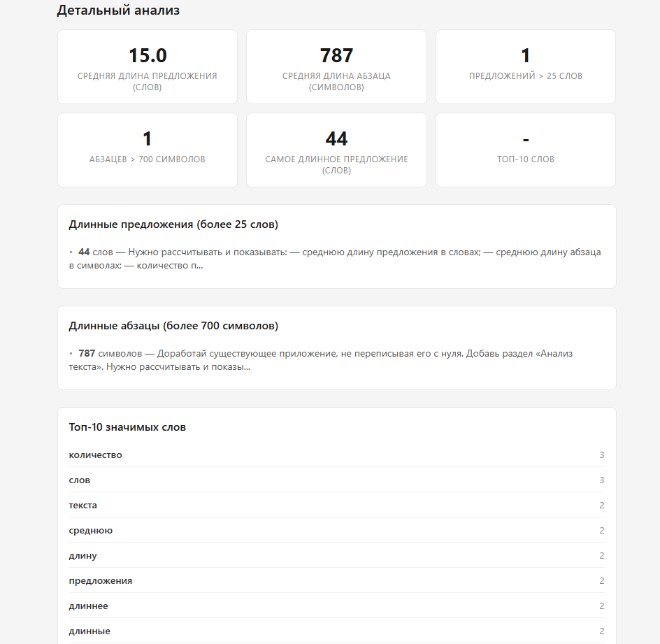
Task: Click count "2" in the "текста" row
Action: point(602,505)
